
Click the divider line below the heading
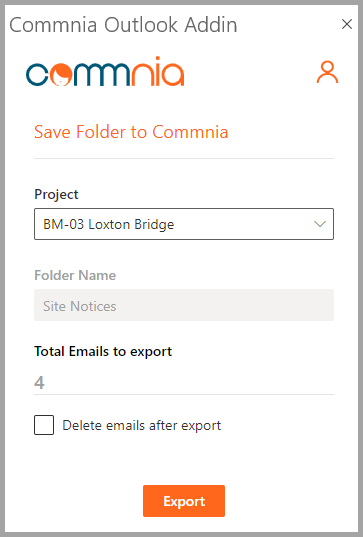click(x=184, y=159)
